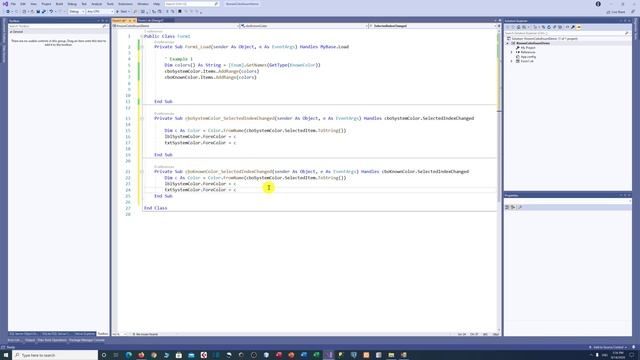This screenshot has width=640, height=360.
Task: Open the cboKnownColor class navigation dropdown
Action: pyautogui.click(x=303, y=26)
